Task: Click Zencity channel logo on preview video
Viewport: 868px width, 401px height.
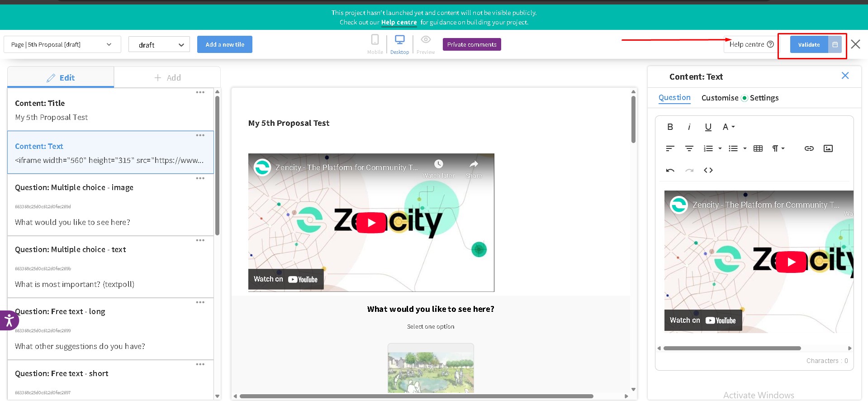Action: pyautogui.click(x=262, y=167)
